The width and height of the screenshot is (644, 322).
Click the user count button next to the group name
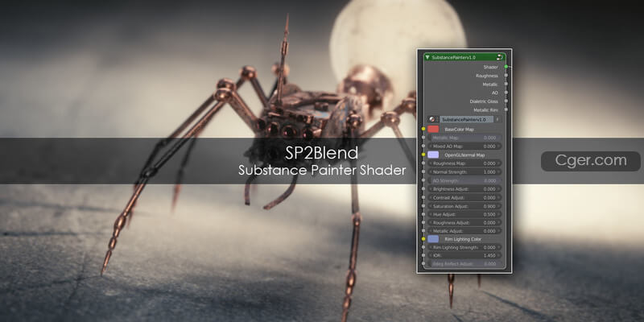pos(497,119)
